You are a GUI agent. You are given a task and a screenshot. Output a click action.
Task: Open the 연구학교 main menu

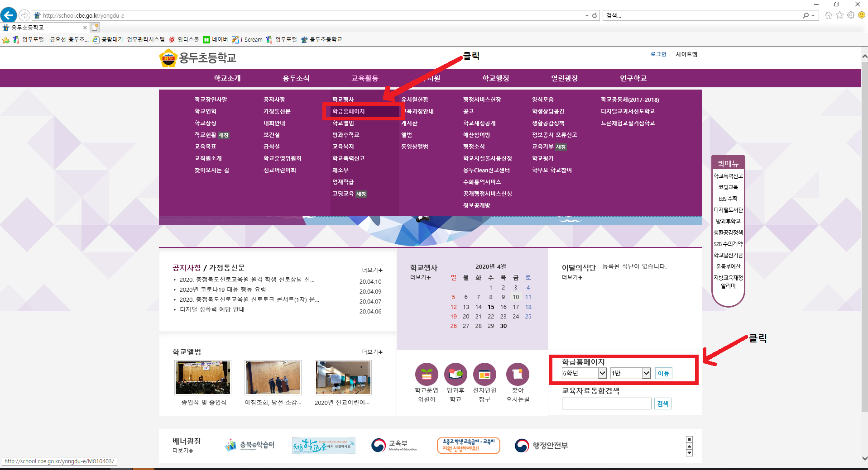pyautogui.click(x=633, y=78)
